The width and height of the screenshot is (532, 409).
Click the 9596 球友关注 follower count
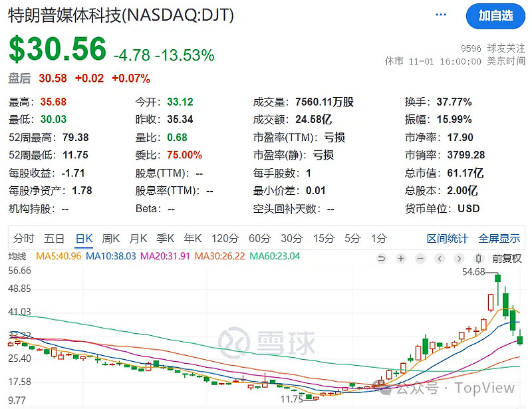493,49
